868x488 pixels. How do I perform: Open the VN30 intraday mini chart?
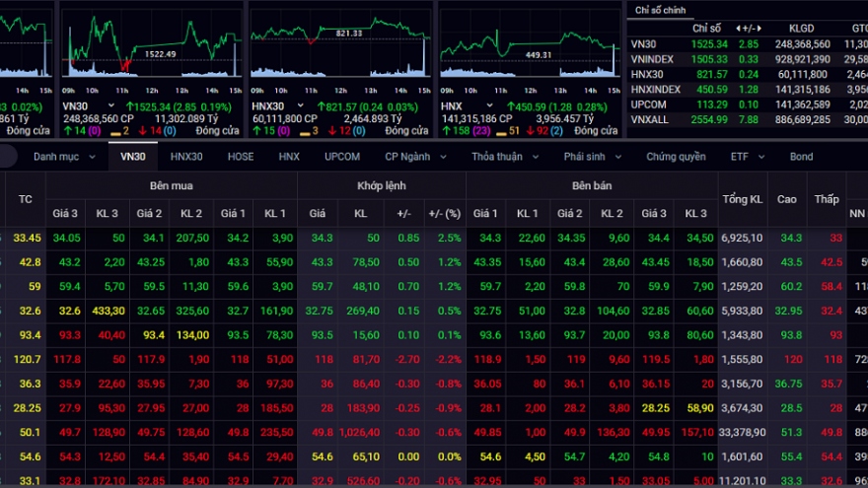click(153, 44)
